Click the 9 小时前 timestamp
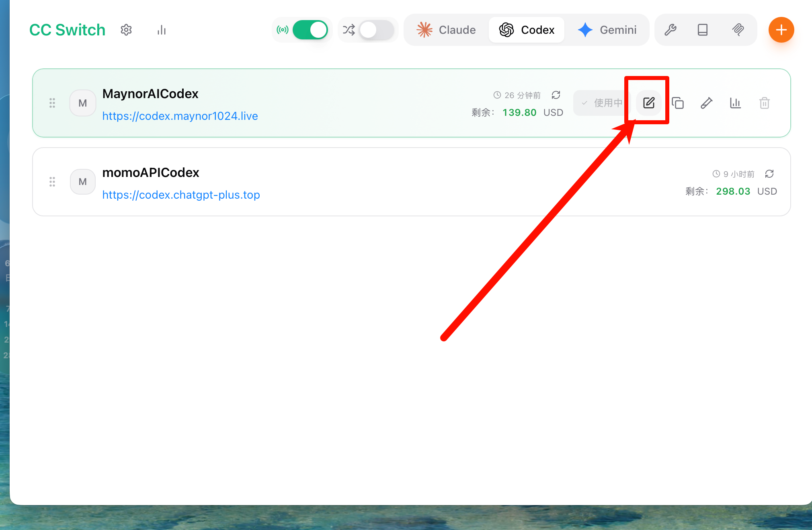The image size is (812, 530). pyautogui.click(x=739, y=174)
